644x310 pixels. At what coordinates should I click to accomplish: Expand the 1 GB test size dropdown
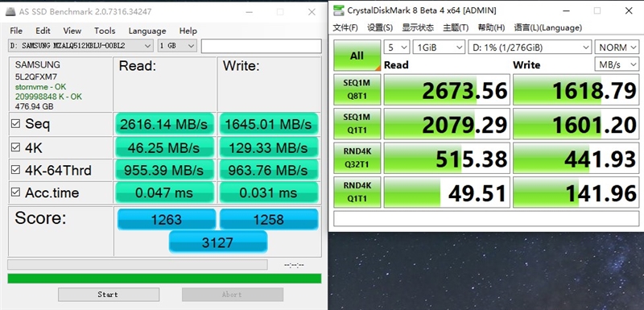click(x=177, y=46)
